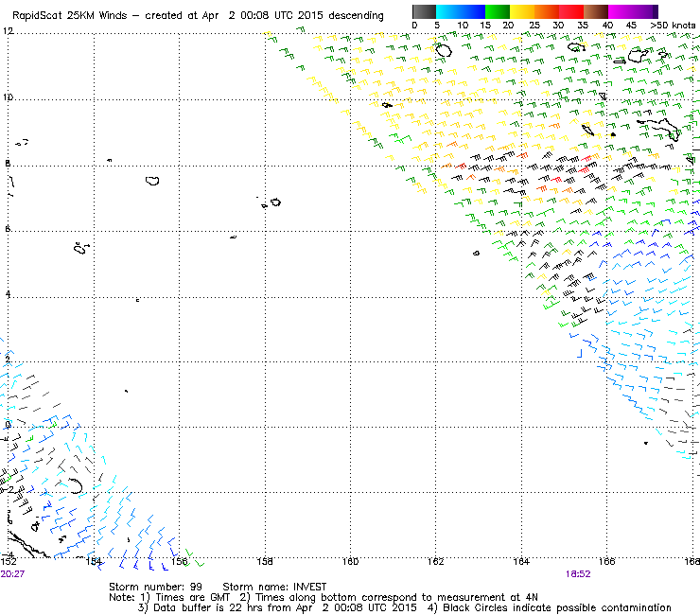Click the island outline near 7N 158E

(x=276, y=202)
